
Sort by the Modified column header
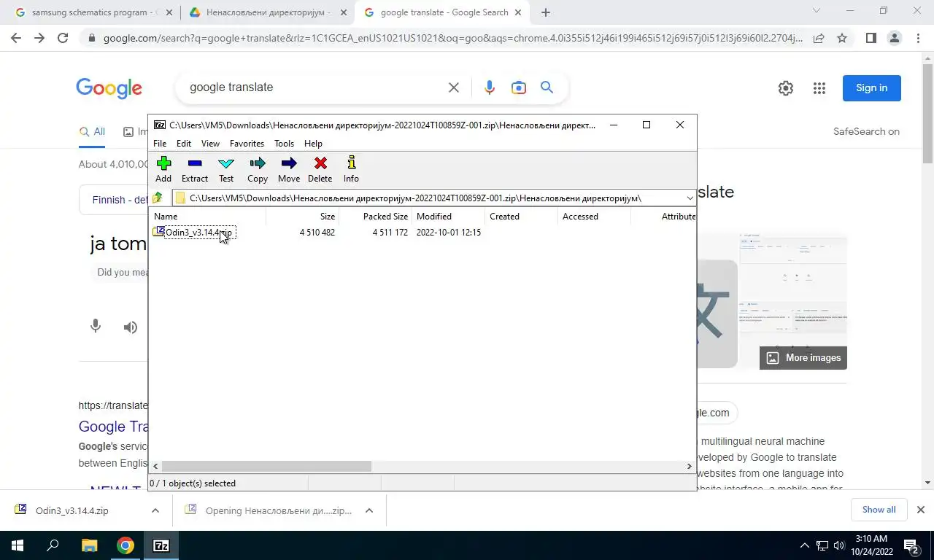click(x=448, y=217)
